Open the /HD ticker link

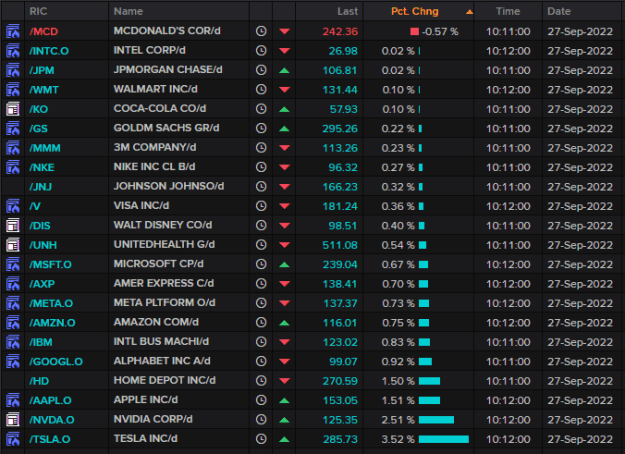tap(39, 381)
